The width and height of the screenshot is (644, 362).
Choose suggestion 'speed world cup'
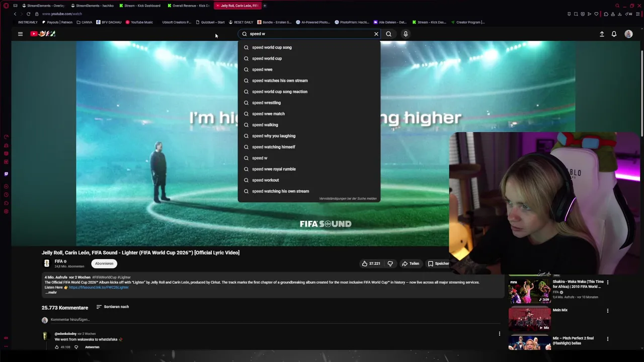pos(309,58)
